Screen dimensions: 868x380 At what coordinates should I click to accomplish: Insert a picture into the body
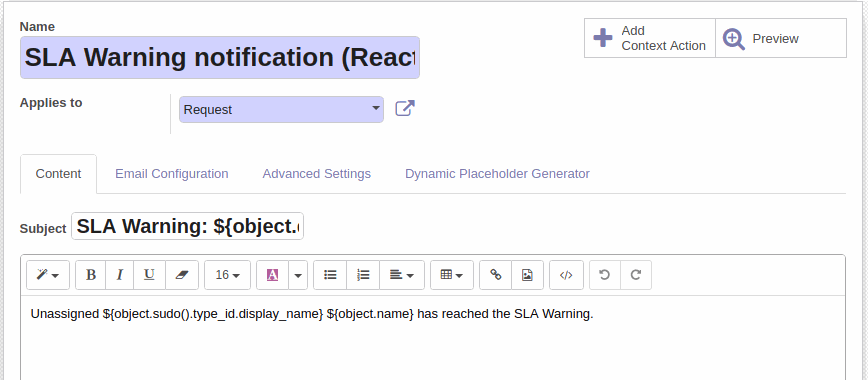pyautogui.click(x=528, y=275)
